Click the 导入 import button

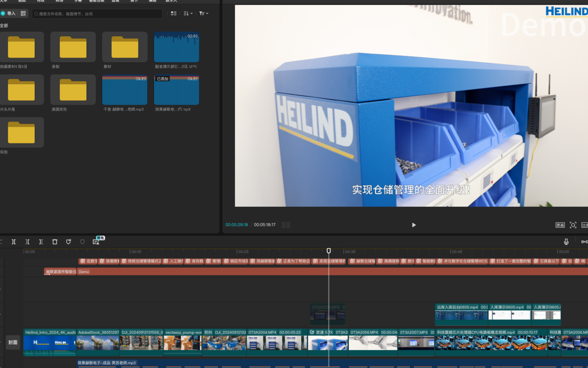[8, 14]
